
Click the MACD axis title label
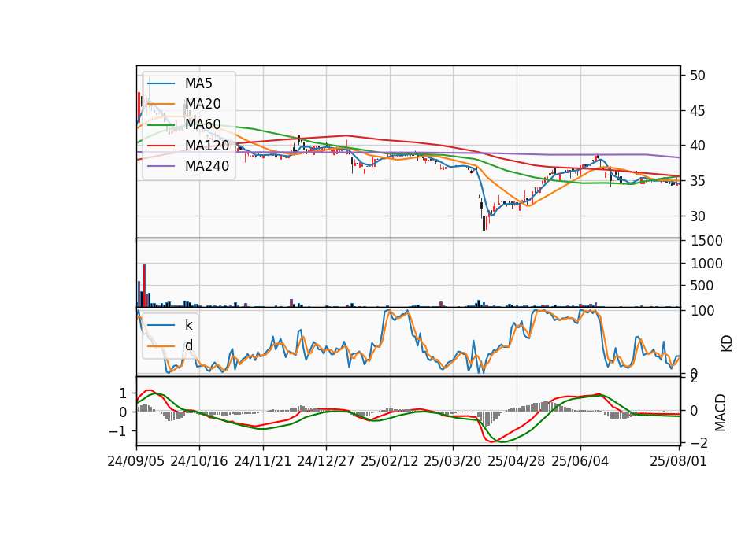pyautogui.click(x=720, y=412)
